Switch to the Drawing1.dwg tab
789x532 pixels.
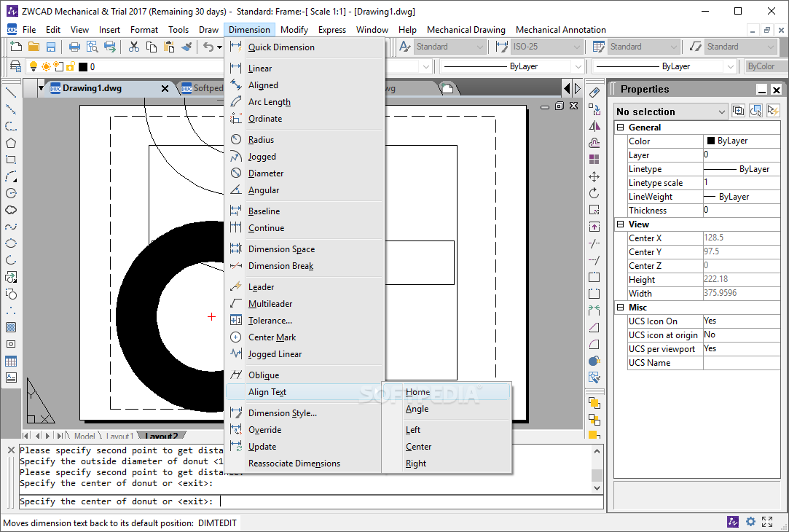[x=92, y=88]
